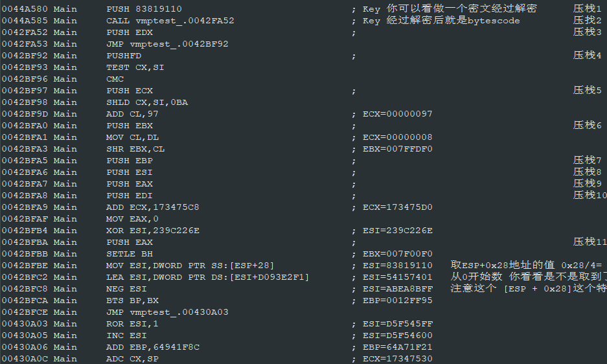Click the ECX=00000008 register comment
Screen dimensions: 607x364
pyautogui.click(x=398, y=137)
